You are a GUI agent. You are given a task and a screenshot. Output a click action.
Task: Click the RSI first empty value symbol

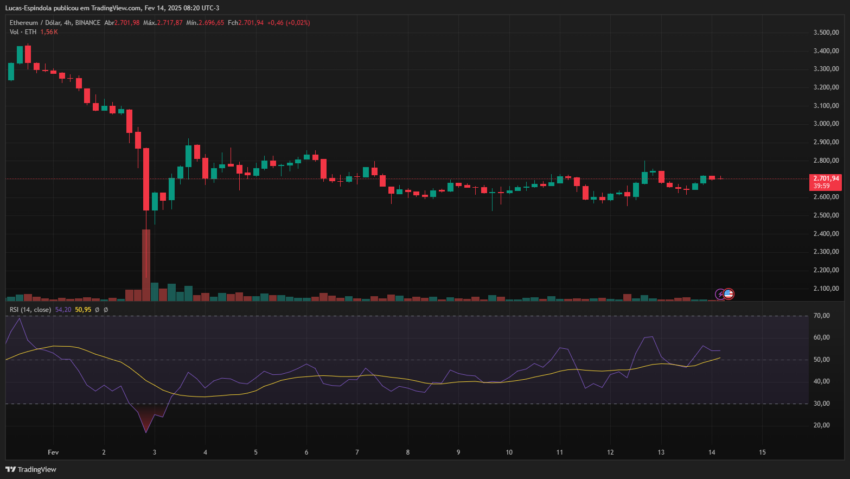97,310
